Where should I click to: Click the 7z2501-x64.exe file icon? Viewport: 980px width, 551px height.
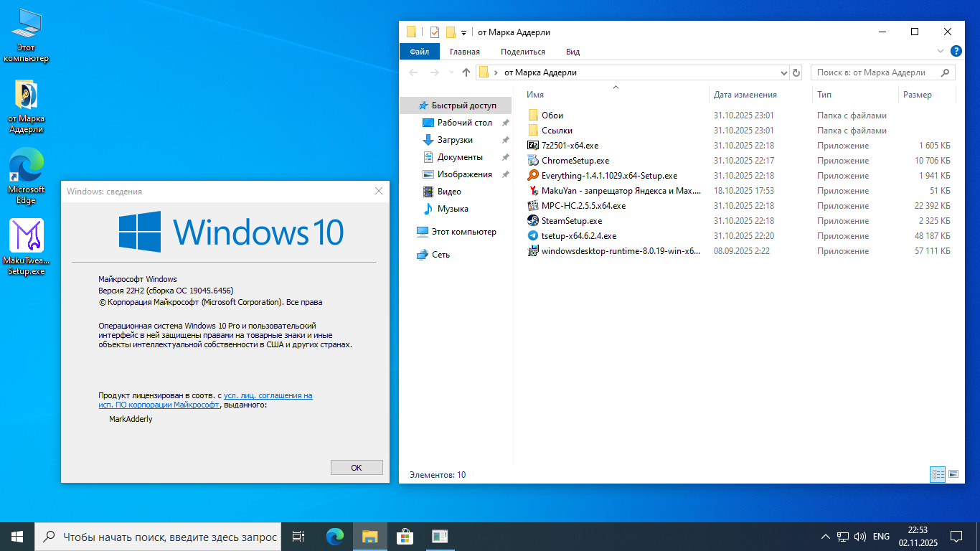(x=533, y=146)
